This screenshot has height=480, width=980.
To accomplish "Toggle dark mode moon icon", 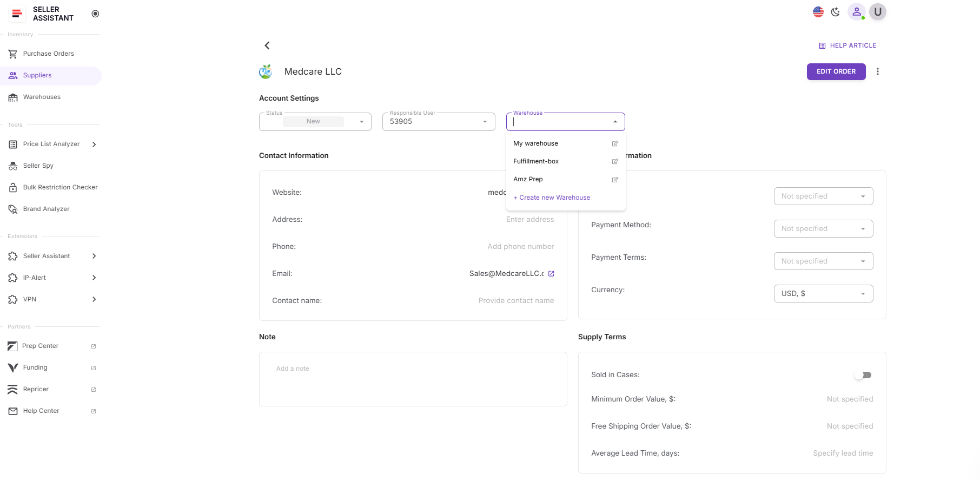I will point(836,12).
